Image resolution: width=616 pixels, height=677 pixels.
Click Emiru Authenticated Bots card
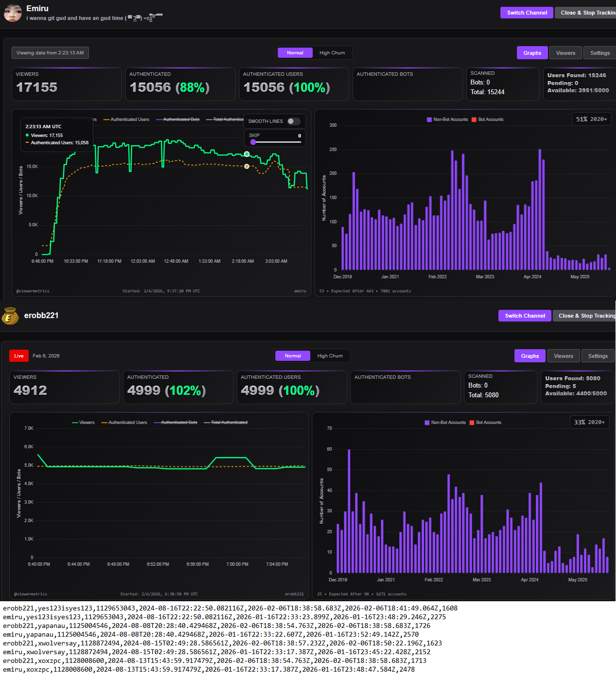[408, 84]
